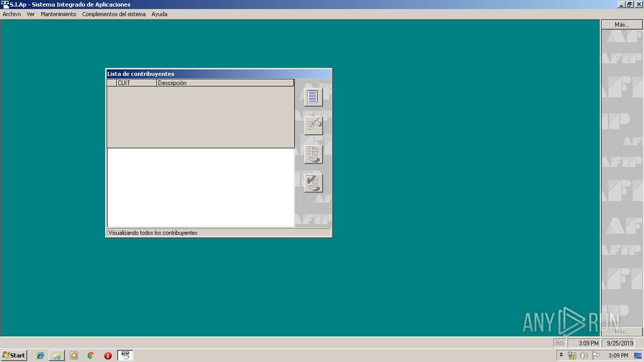
Task: Open the Ver menu
Action: pos(31,14)
